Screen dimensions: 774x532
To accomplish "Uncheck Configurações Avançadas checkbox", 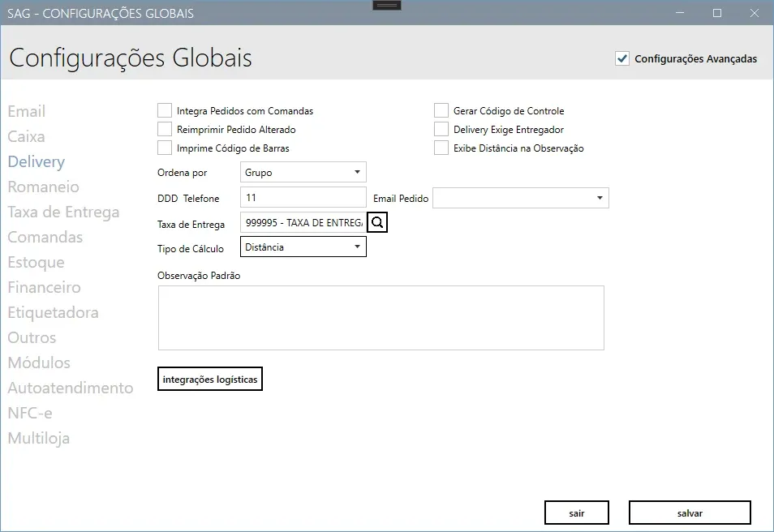I will [622, 58].
